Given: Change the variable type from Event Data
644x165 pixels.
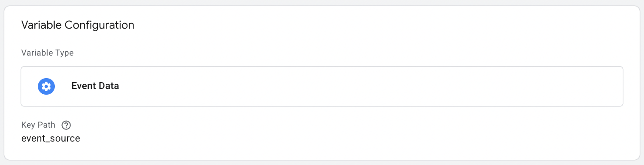Looking at the screenshot, I should (322, 86).
